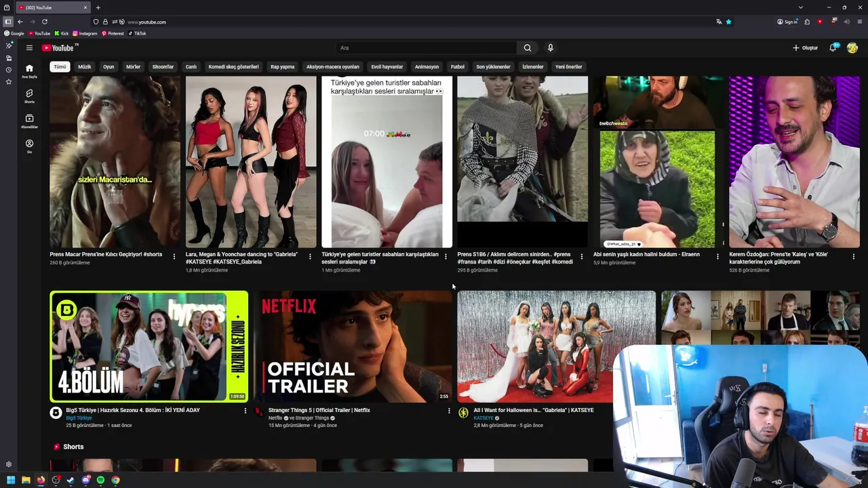This screenshot has height=488, width=868.
Task: Open Shorts from the left mini sidebar
Action: click(29, 96)
